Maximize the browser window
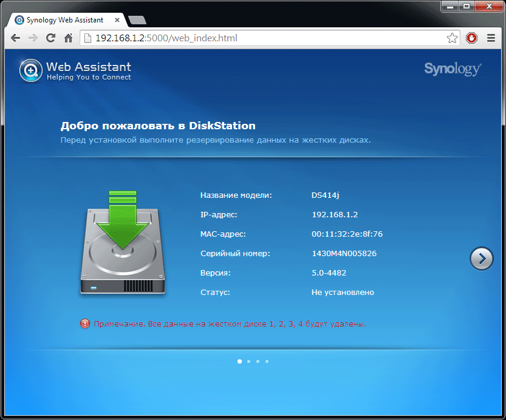Viewport: 506px width, 420px height. 467,7
